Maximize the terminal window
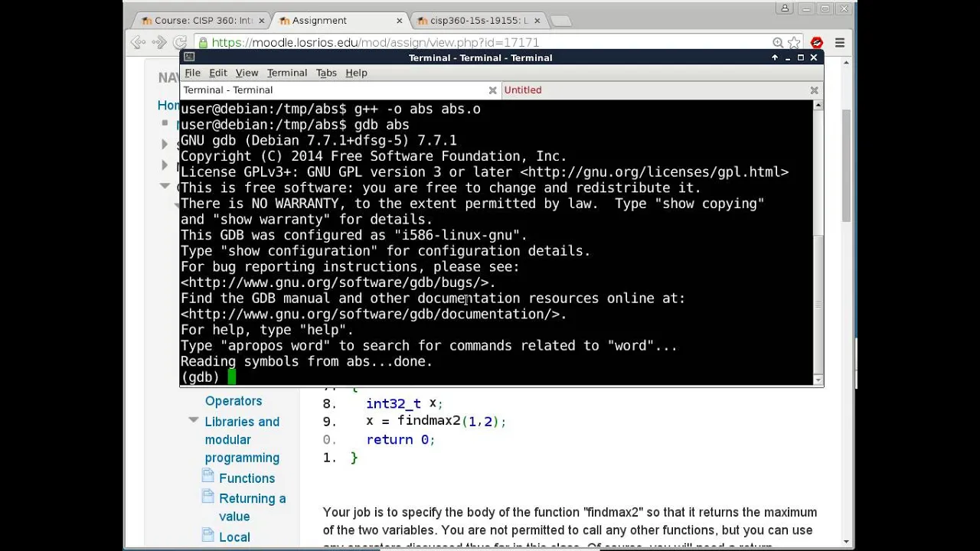 [801, 57]
